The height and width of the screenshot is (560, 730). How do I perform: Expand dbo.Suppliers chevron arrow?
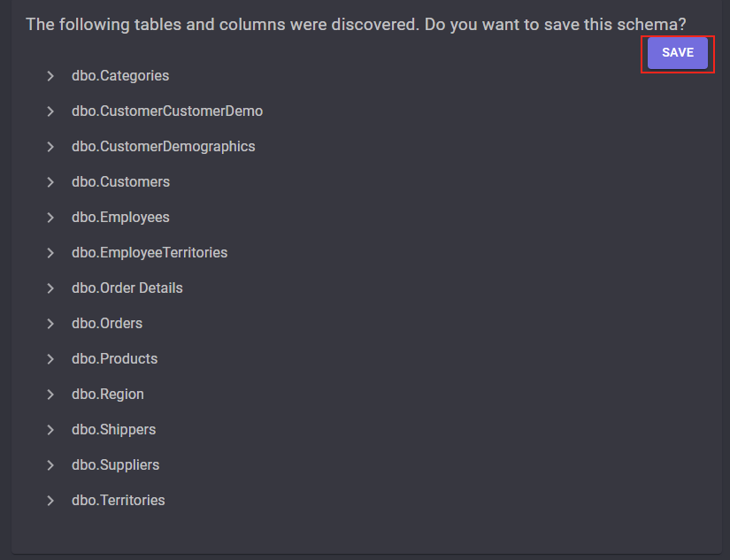50,465
